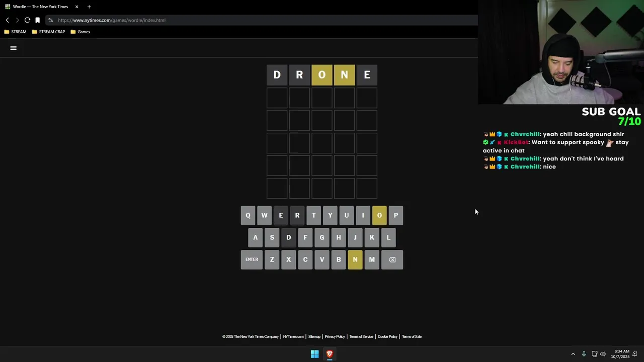Tap the V key on Wordle keyboard
Image resolution: width=644 pixels, height=362 pixels.
click(322, 259)
